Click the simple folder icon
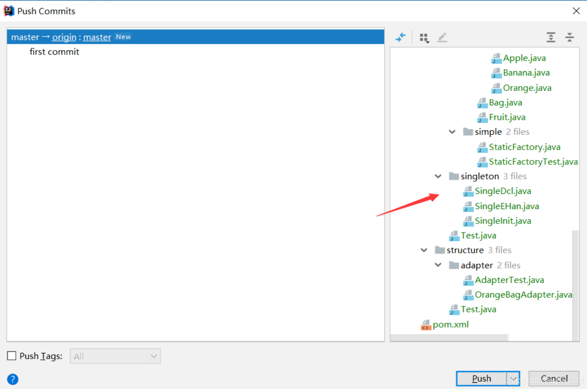The image size is (588, 389). pyautogui.click(x=468, y=132)
